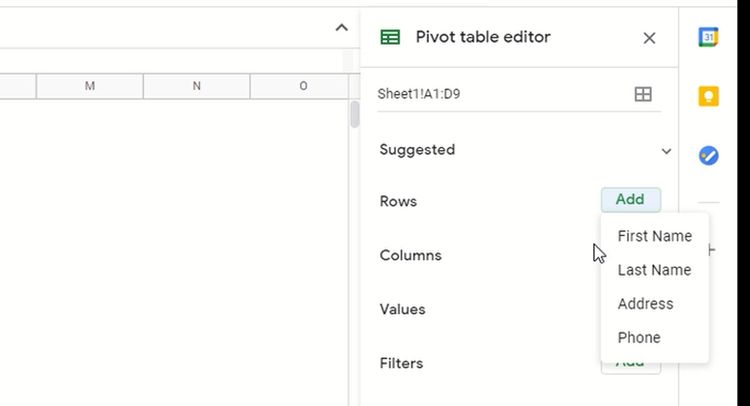Click the spreadsheet vertical scrollbar
The height and width of the screenshot is (406, 750).
[x=354, y=116]
